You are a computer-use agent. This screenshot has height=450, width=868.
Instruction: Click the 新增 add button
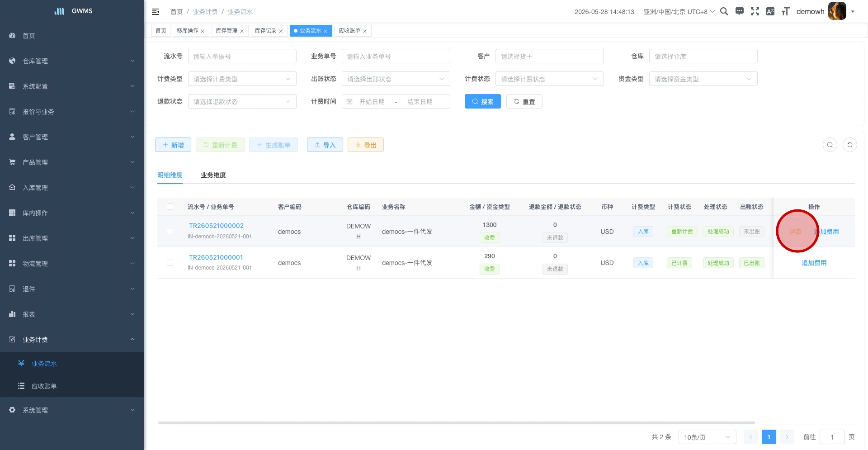point(173,145)
